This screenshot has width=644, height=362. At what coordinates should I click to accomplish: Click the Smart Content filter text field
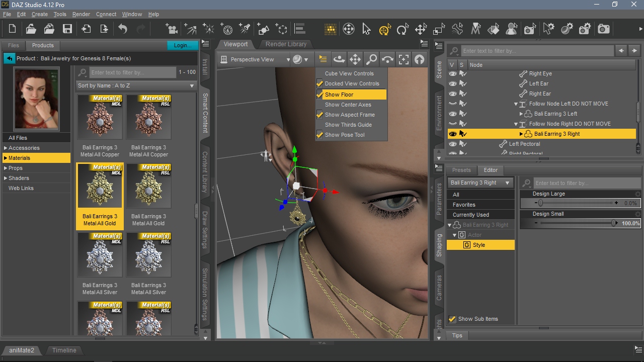(x=133, y=72)
